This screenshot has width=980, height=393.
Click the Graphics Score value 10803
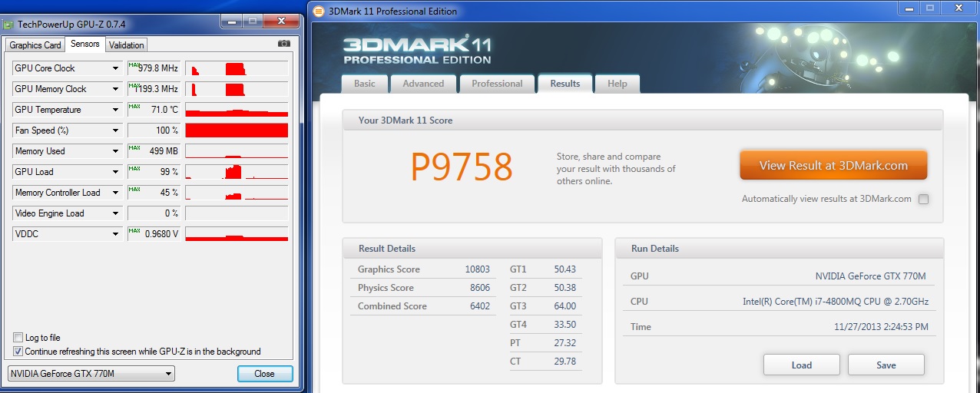(x=477, y=269)
